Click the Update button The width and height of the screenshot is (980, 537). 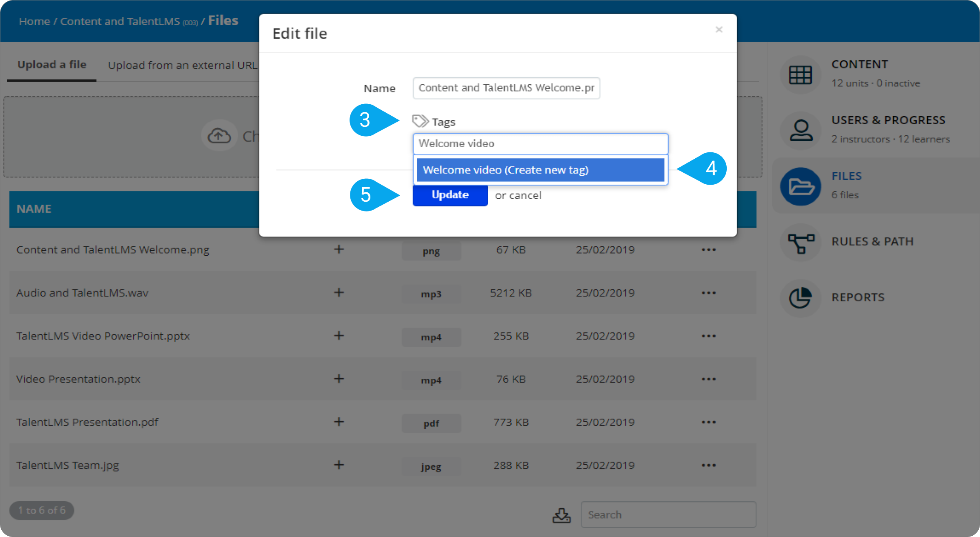[x=450, y=195]
